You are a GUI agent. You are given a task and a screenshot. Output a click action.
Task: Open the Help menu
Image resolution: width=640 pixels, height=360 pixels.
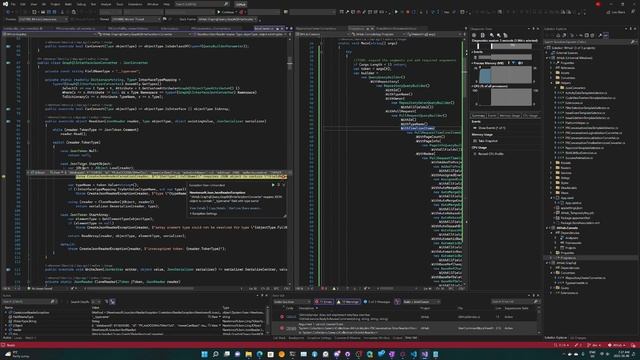point(167,4)
